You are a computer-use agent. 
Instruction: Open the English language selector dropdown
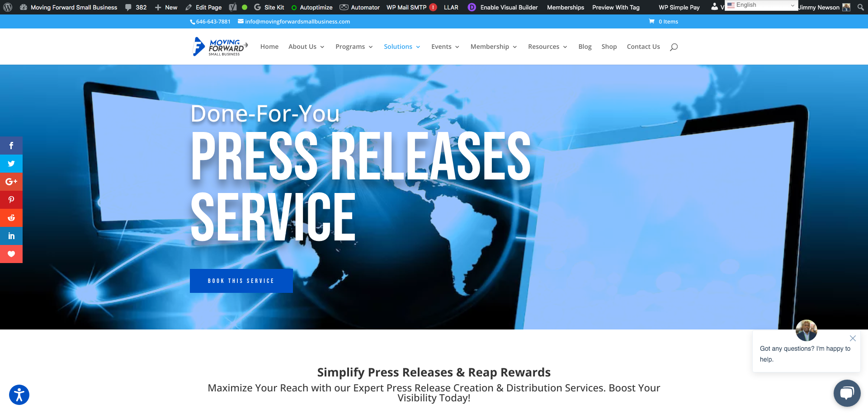761,5
